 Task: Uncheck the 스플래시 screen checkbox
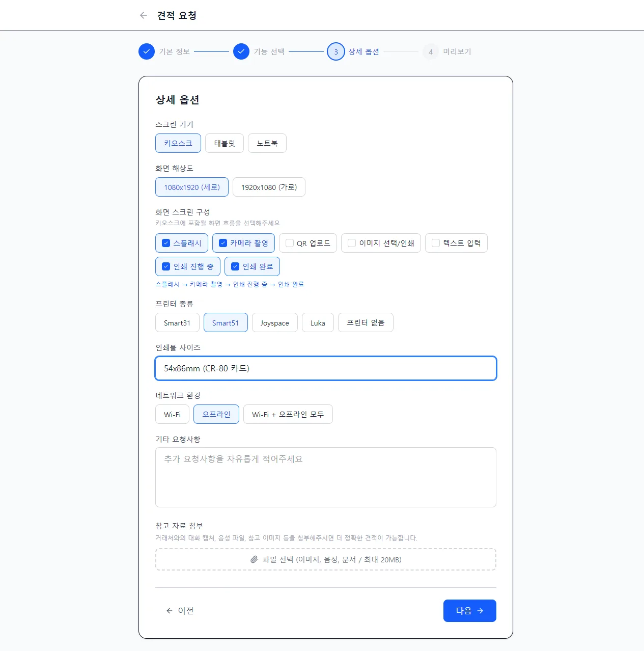point(166,243)
